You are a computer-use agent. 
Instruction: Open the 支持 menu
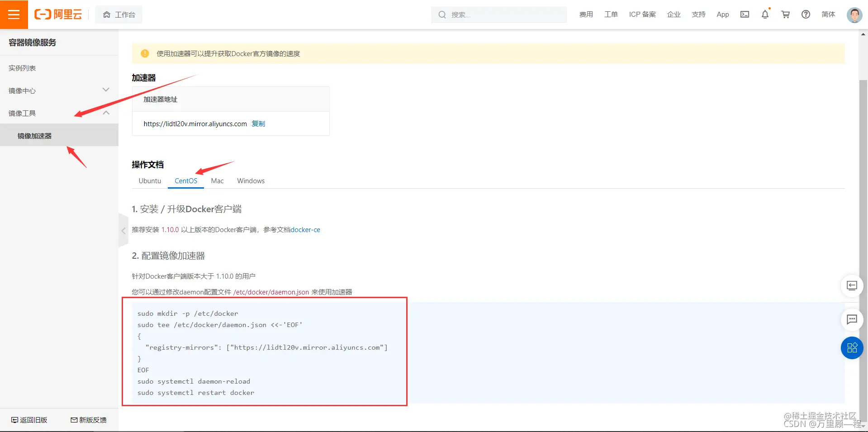pos(698,14)
